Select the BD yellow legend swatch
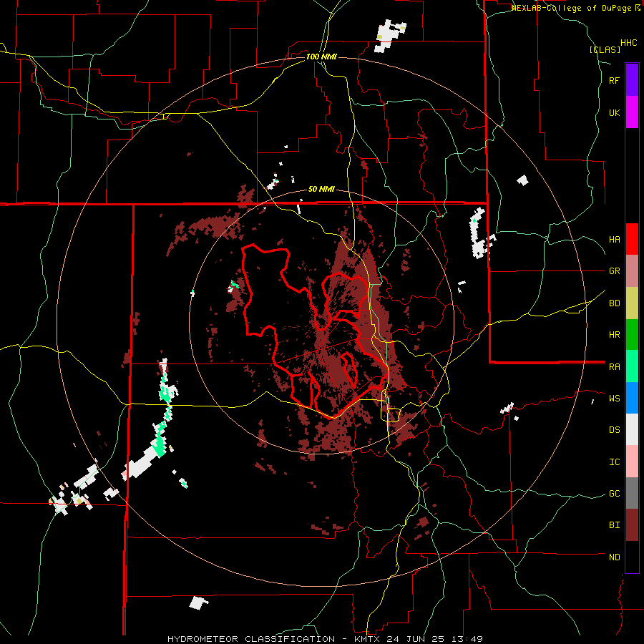 pyautogui.click(x=632, y=303)
